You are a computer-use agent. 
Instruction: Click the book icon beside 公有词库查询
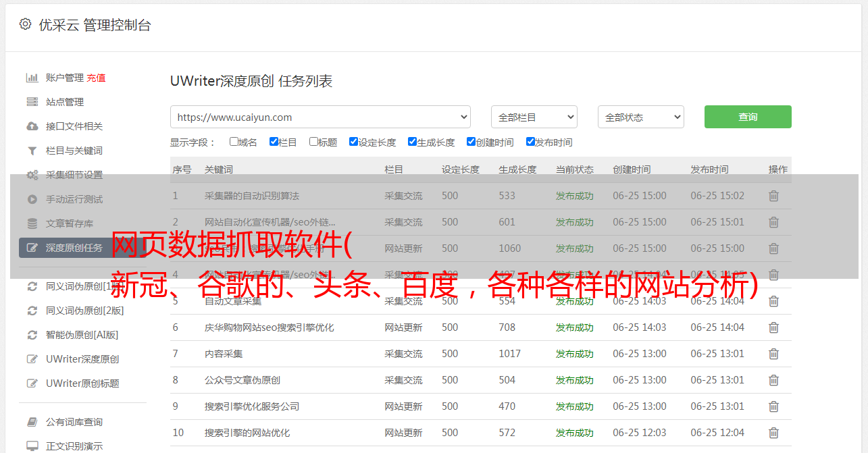32,422
